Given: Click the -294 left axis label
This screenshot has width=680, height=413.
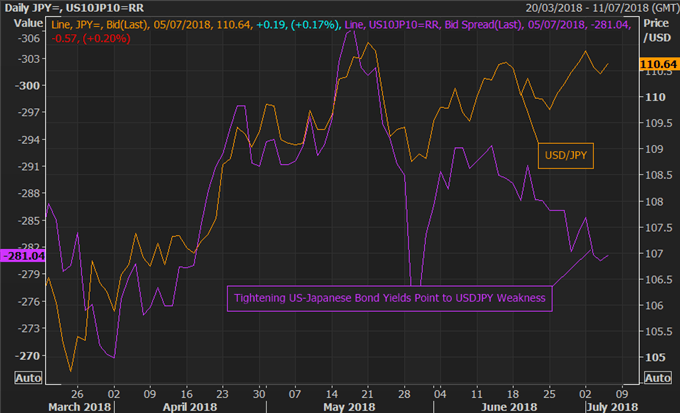Looking at the screenshot, I should point(29,140).
